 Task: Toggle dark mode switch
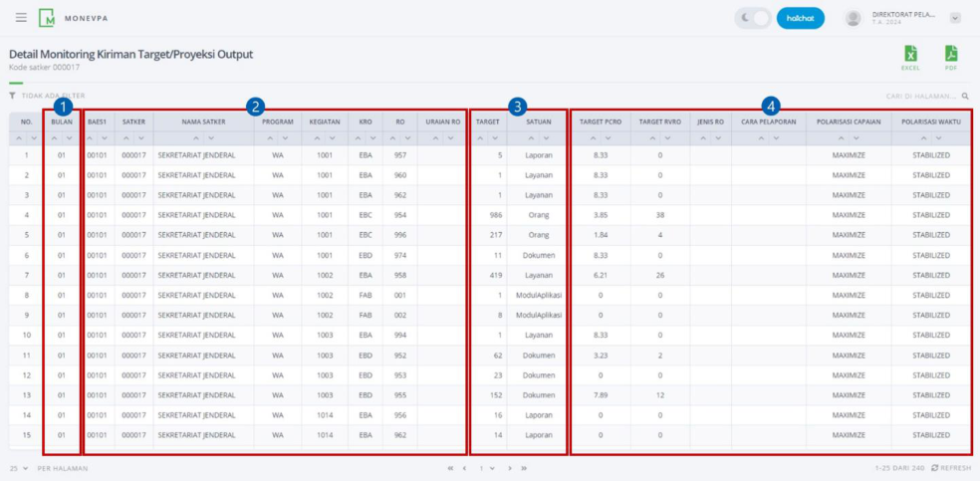(753, 18)
